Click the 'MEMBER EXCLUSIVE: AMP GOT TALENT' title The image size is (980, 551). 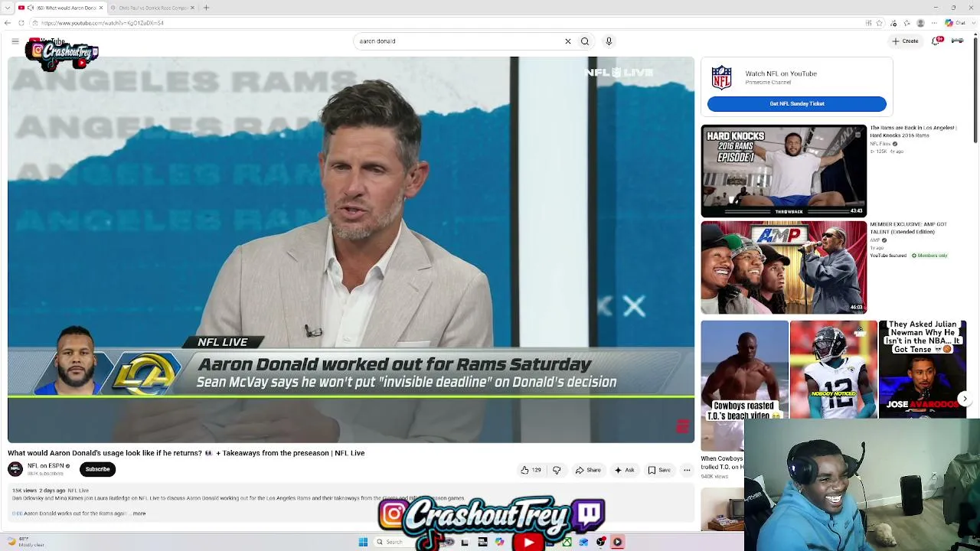(909, 228)
